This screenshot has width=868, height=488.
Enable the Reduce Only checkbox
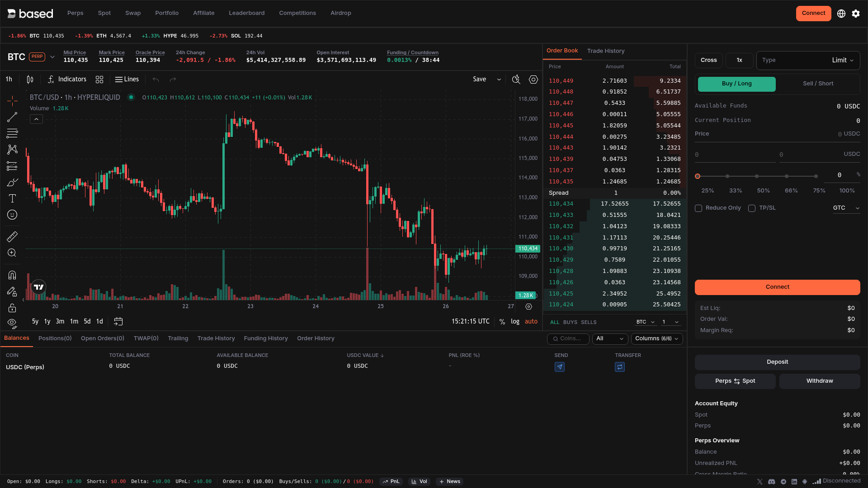pyautogui.click(x=698, y=208)
